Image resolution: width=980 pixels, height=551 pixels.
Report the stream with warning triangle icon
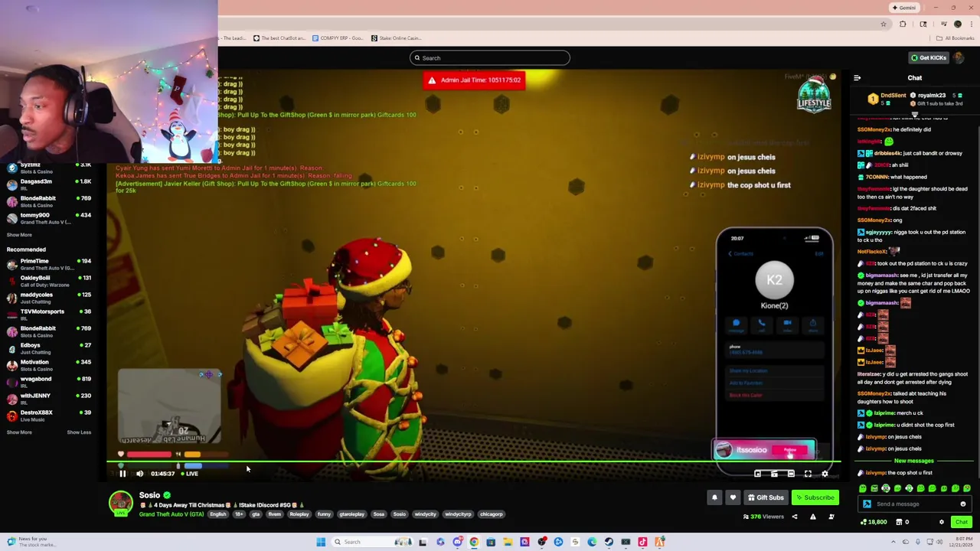coord(813,517)
